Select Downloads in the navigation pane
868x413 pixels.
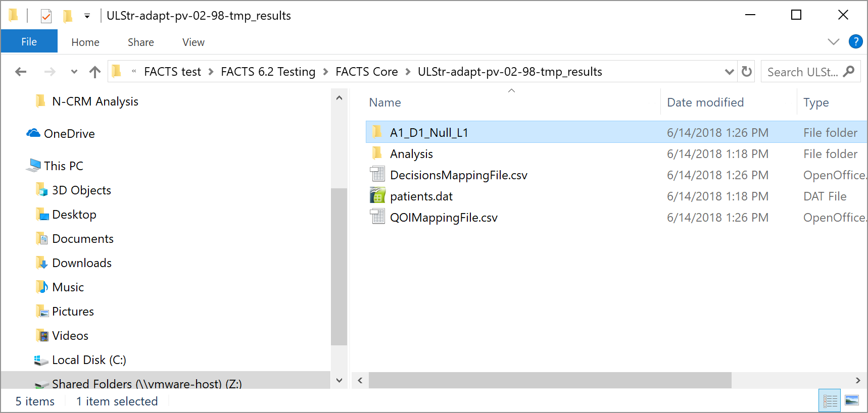[x=82, y=263]
